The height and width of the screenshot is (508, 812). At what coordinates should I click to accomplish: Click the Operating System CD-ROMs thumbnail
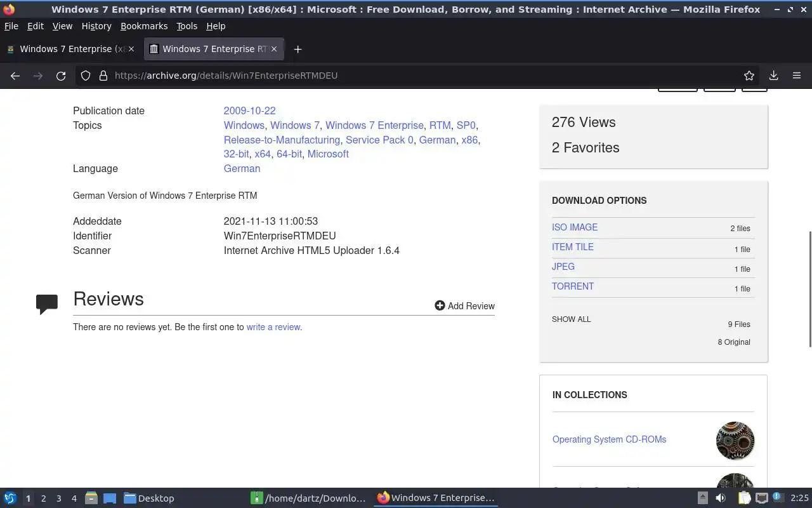[735, 441]
